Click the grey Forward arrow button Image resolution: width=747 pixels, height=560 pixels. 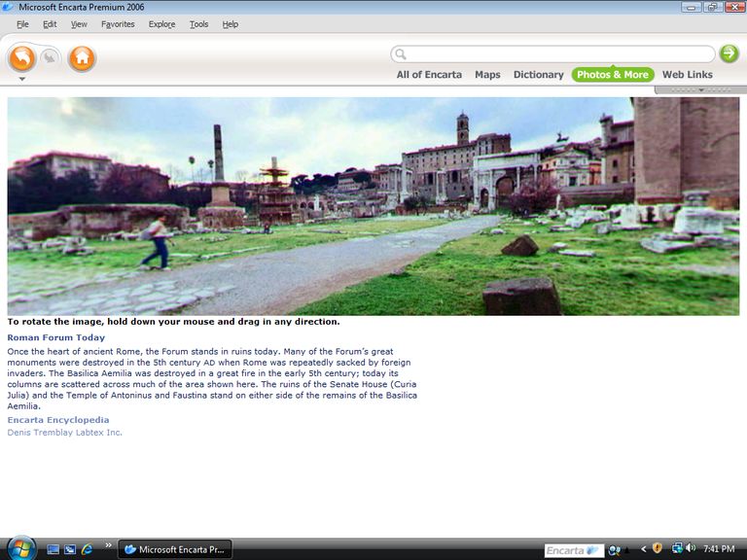pos(50,58)
